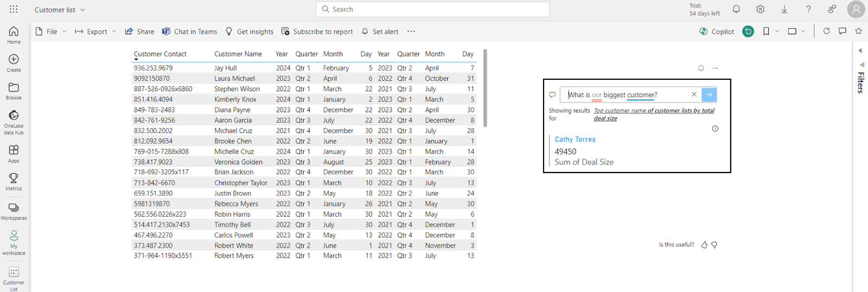This screenshot has height=292, width=868.
Task: Click thumbs up for Q&A result
Action: [x=704, y=245]
